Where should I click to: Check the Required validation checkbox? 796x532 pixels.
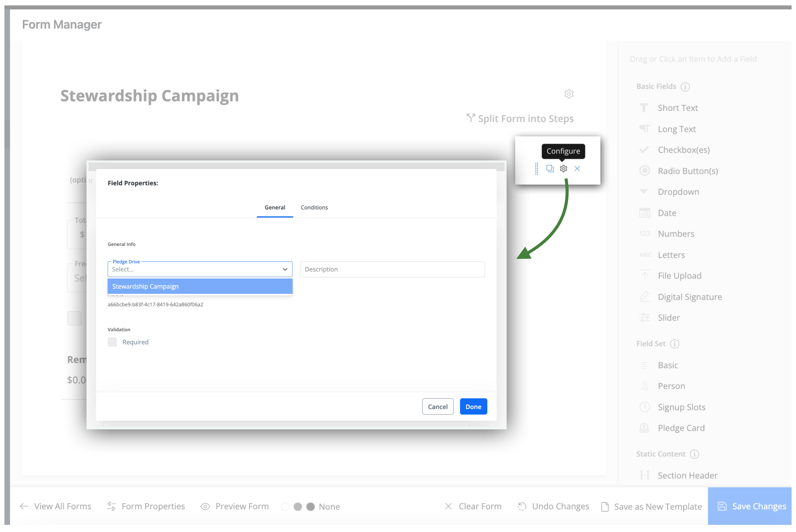point(112,342)
